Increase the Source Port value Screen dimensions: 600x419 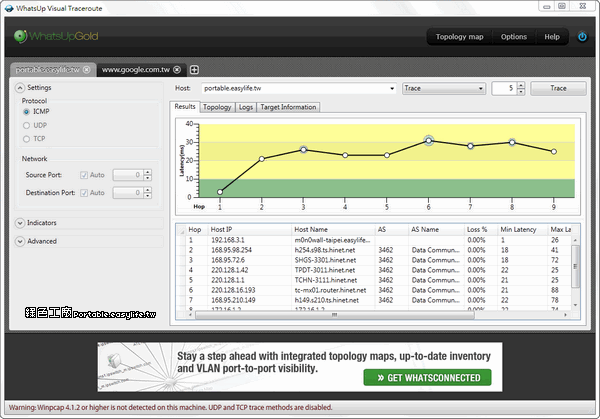coord(148,172)
